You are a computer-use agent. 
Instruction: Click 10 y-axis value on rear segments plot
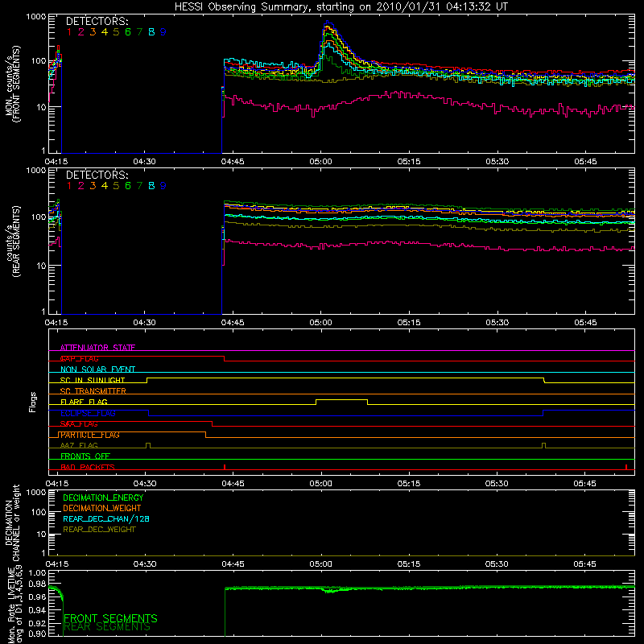[42, 266]
